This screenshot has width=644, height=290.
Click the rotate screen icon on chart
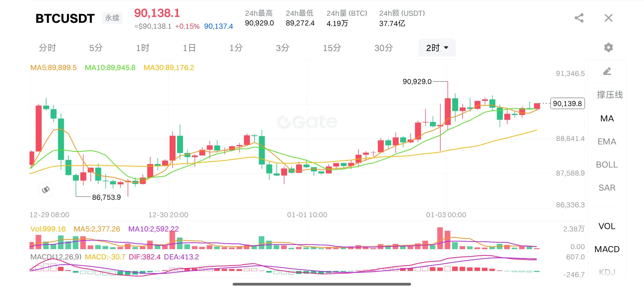pos(46,190)
